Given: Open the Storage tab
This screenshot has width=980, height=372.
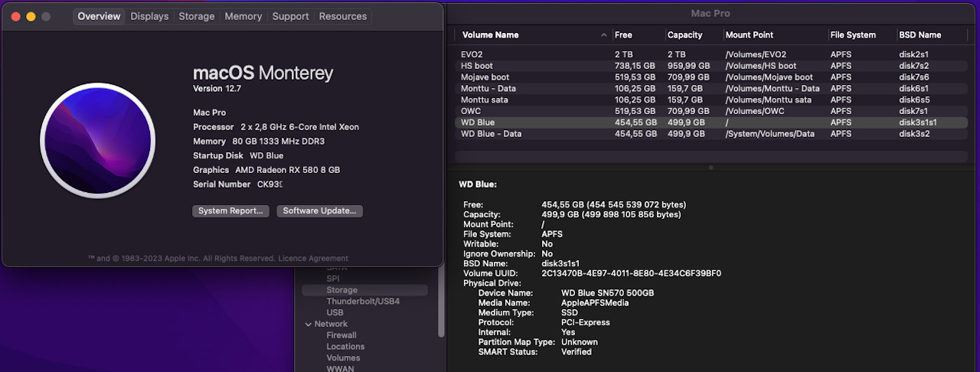Looking at the screenshot, I should 197,16.
